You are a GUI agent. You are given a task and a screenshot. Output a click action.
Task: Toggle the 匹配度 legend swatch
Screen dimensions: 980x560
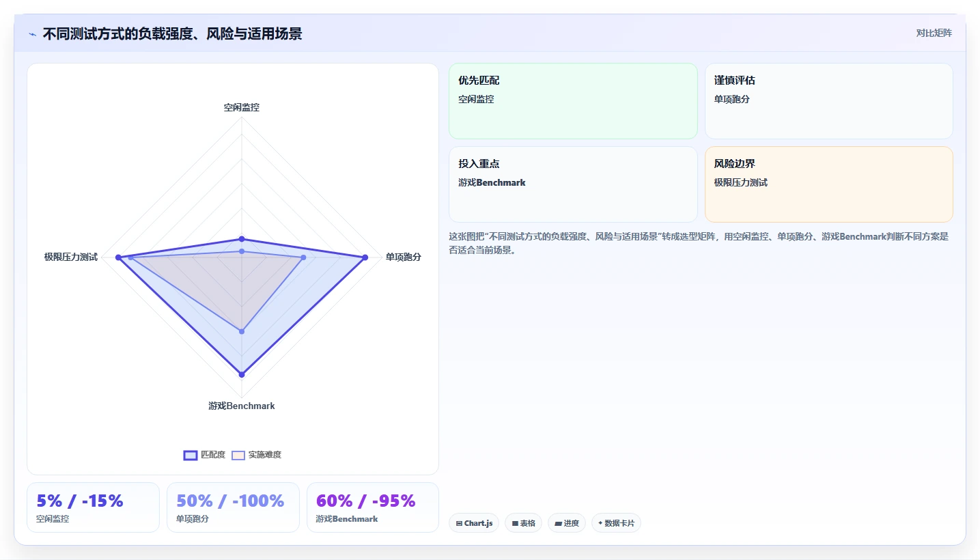[191, 455]
